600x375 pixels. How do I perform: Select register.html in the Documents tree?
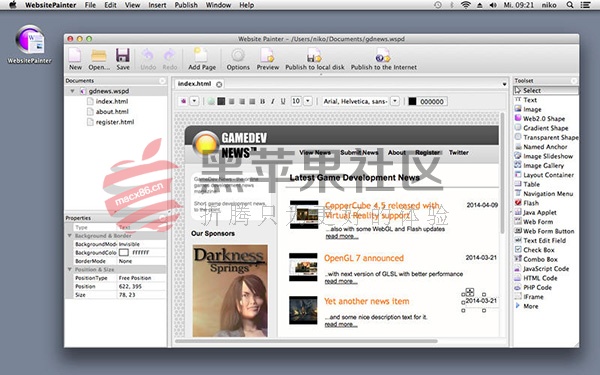114,122
